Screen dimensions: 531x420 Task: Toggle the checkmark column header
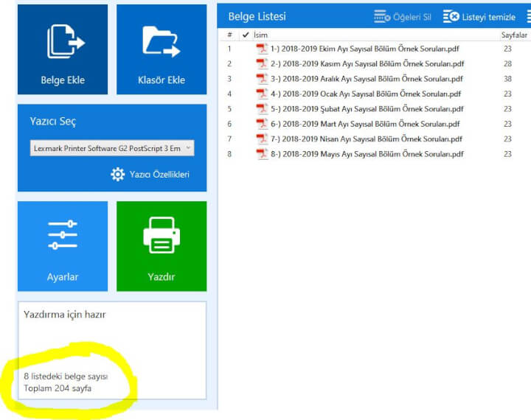[x=246, y=35]
